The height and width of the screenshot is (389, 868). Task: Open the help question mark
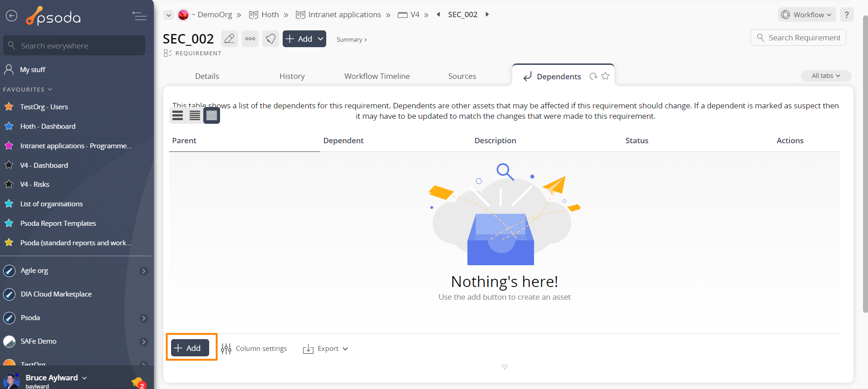point(847,15)
